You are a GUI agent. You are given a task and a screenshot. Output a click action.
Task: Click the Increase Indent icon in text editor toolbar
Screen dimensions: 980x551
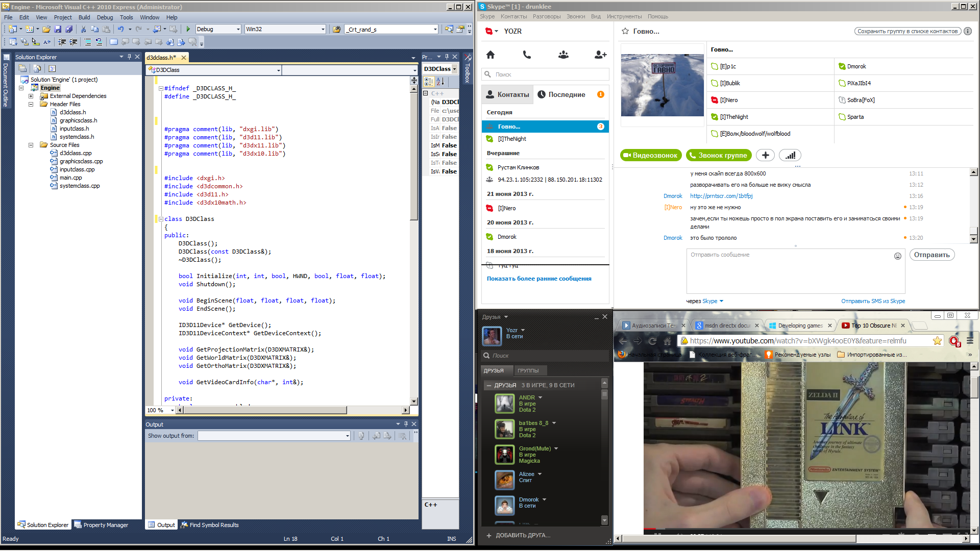point(73,42)
